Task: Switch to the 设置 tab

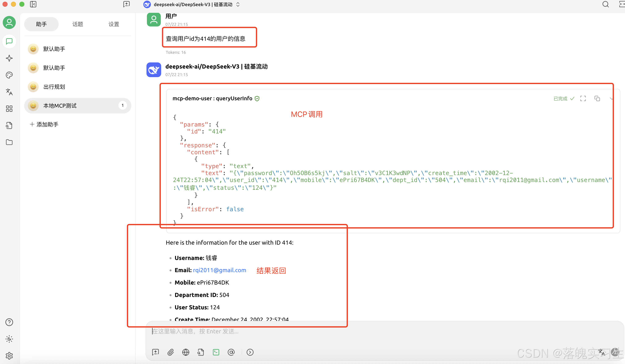Action: (114, 24)
